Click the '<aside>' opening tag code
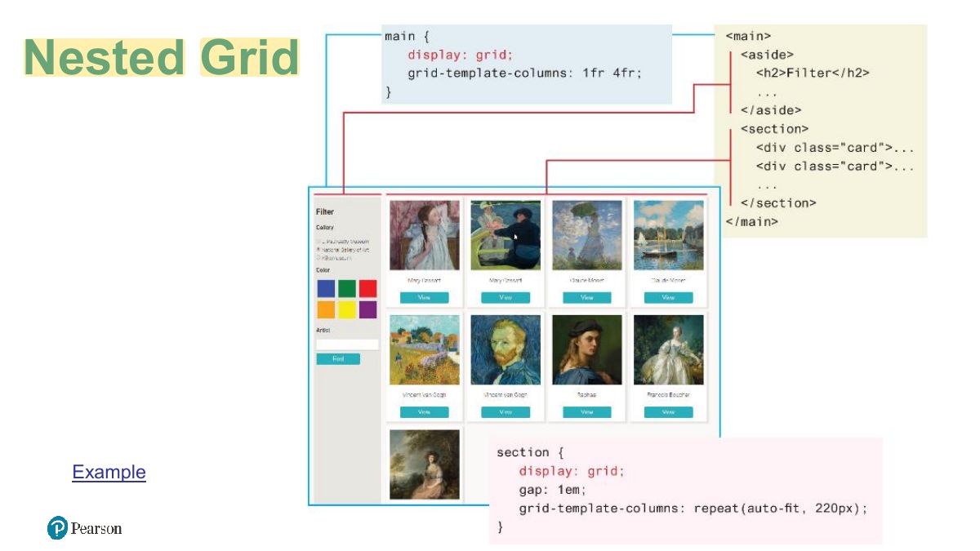980x551 pixels. [x=767, y=54]
